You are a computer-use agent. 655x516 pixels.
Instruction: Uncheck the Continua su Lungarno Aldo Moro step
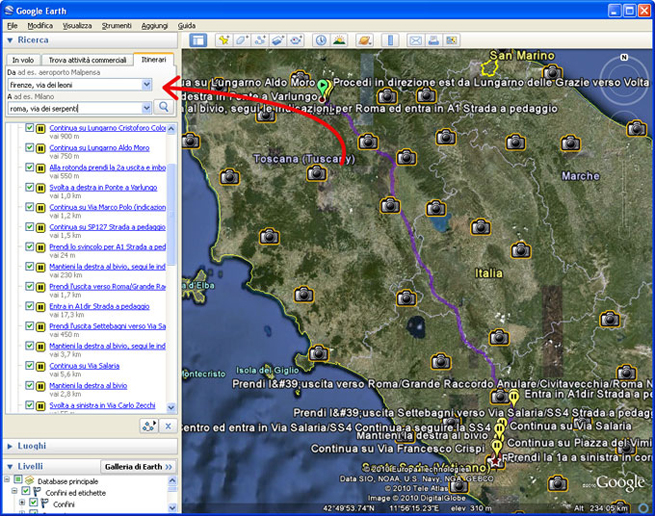click(29, 147)
